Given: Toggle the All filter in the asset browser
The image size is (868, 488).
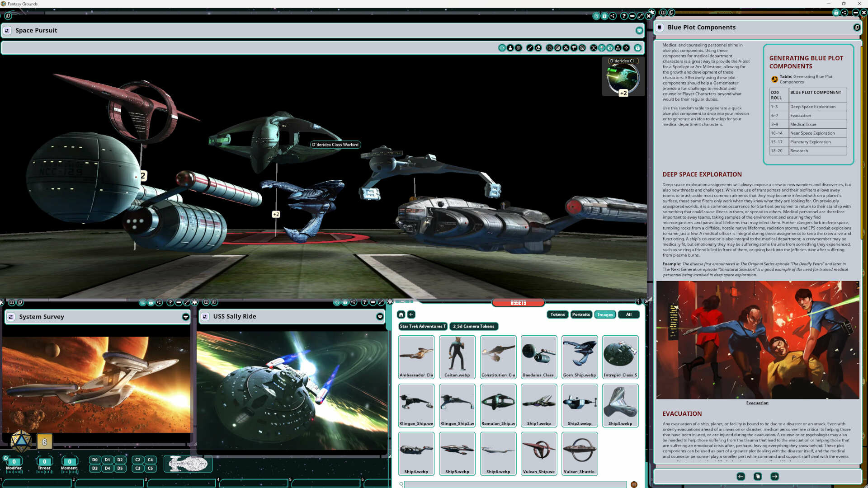Looking at the screenshot, I should (x=629, y=314).
